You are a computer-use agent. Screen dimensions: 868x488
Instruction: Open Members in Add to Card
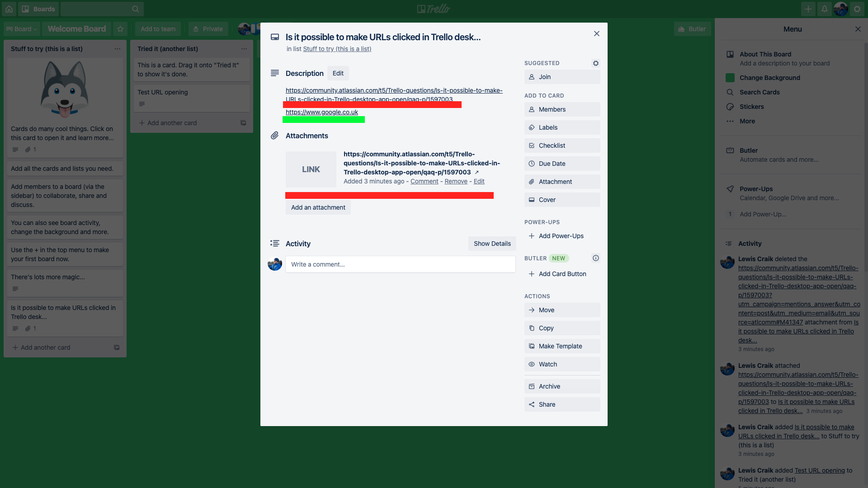pos(562,109)
